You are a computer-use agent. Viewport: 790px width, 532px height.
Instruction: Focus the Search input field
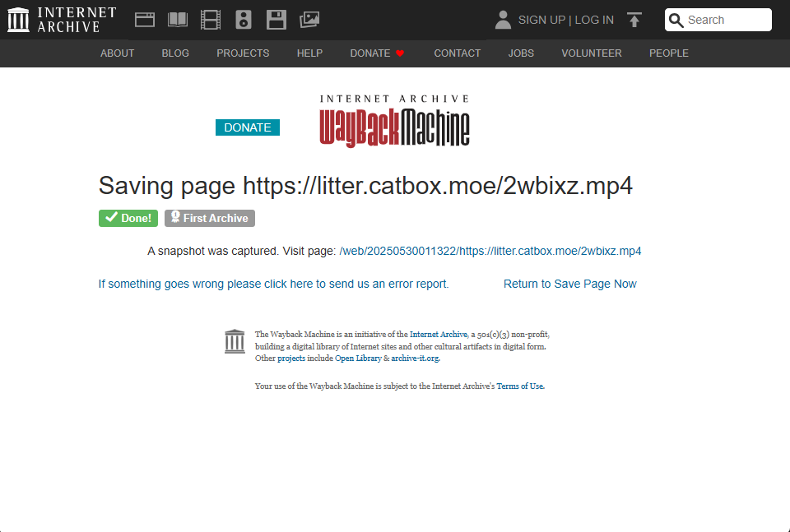[x=718, y=20]
